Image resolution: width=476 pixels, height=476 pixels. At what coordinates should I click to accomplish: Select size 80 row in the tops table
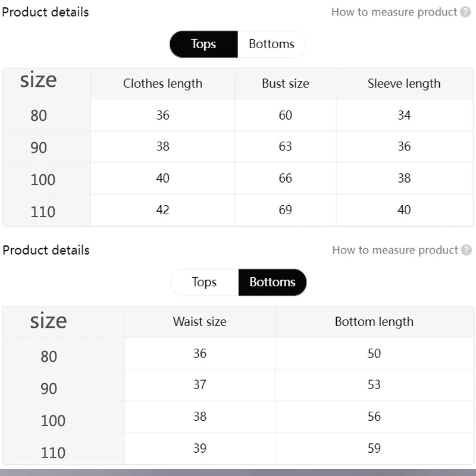(x=39, y=115)
